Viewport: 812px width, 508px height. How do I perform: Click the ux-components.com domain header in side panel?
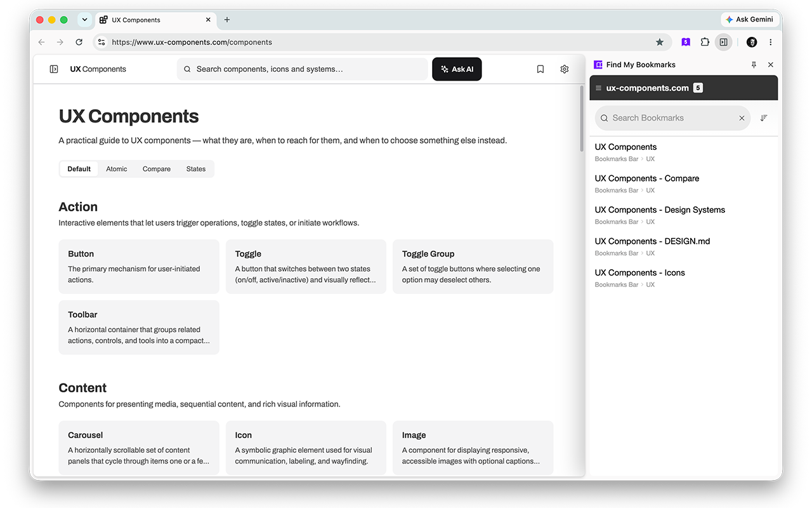tap(648, 88)
